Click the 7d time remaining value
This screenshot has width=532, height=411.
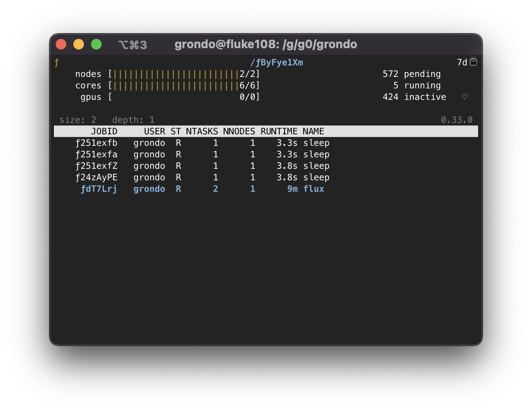[x=462, y=63]
